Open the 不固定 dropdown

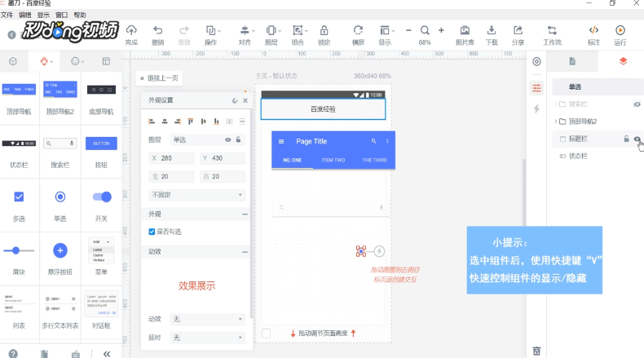point(197,195)
